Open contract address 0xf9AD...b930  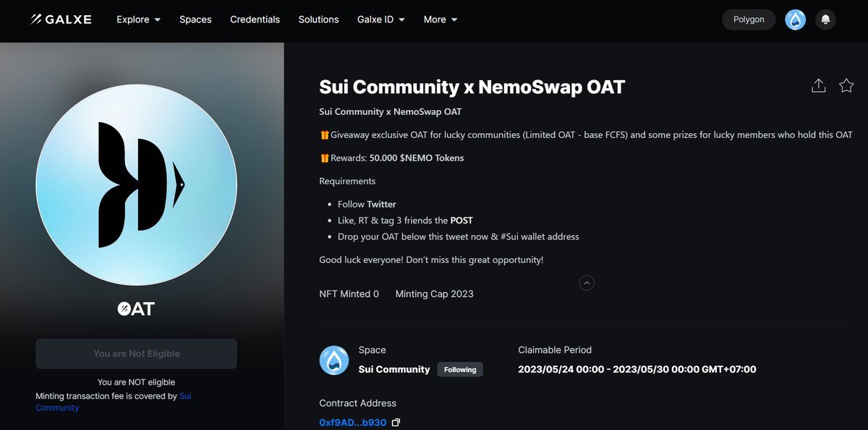tap(352, 422)
